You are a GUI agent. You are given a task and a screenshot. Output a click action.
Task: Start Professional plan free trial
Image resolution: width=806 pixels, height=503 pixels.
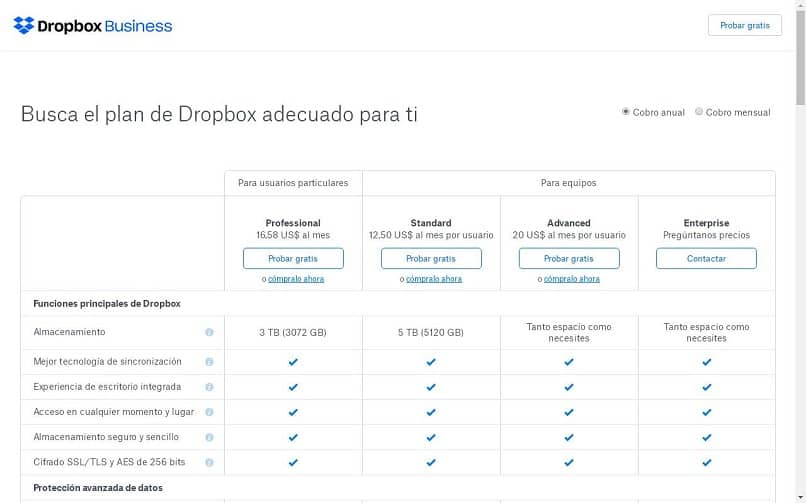click(293, 259)
